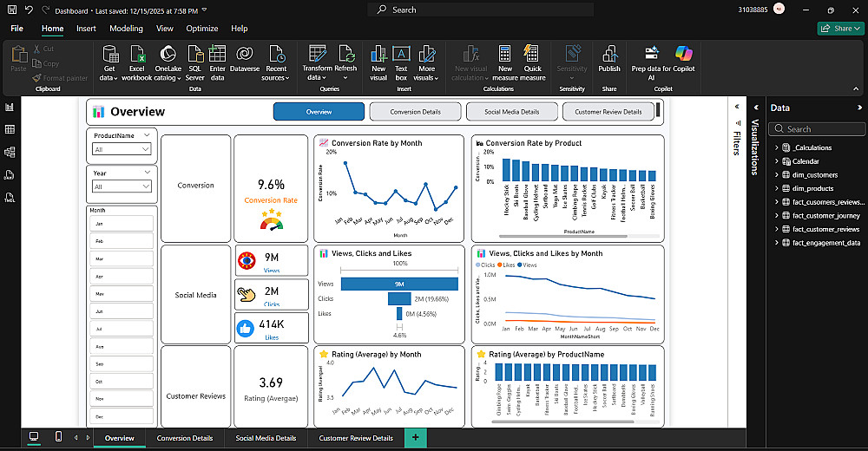Expand dim_customers table
868x451 pixels.
click(x=777, y=175)
